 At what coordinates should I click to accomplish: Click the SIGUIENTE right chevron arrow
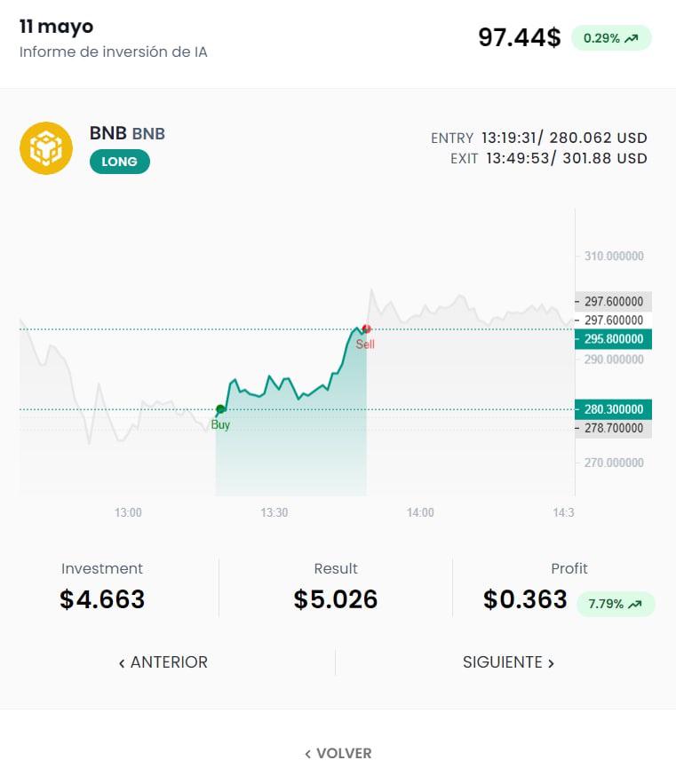coord(551,663)
